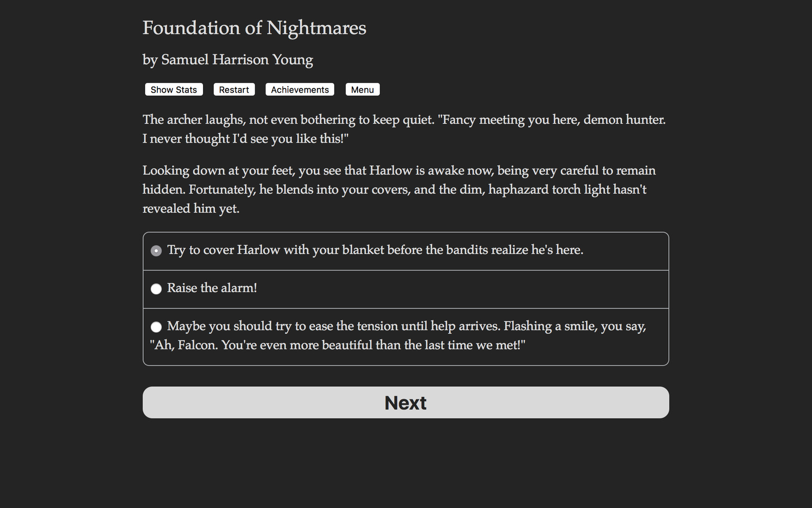Restart Foundation of Nightmares
The image size is (812, 508).
[x=234, y=89]
